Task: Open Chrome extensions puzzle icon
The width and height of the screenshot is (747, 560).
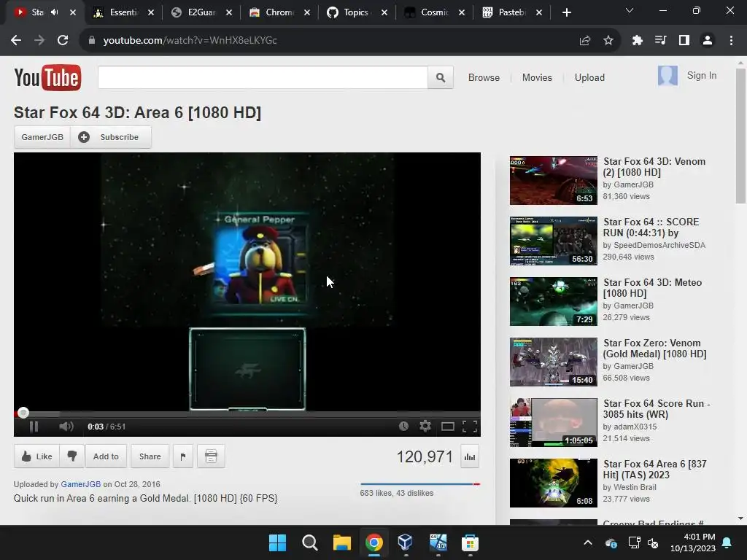Action: 638,41
